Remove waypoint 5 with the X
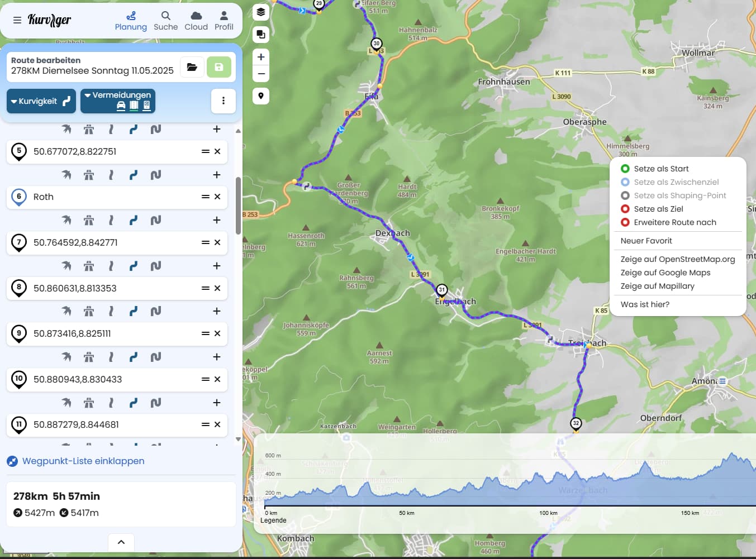Viewport: 756px width, 559px height. 217,151
